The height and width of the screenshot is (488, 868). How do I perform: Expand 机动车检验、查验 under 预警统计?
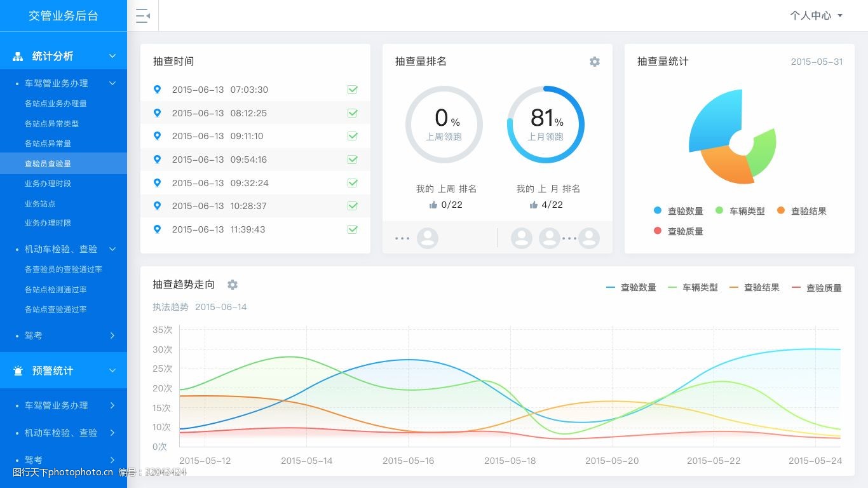pyautogui.click(x=112, y=433)
